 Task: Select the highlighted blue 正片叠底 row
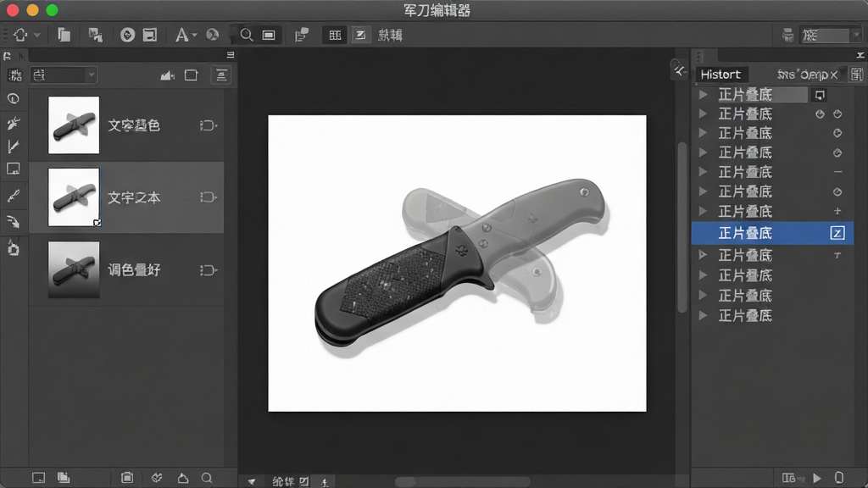point(772,233)
